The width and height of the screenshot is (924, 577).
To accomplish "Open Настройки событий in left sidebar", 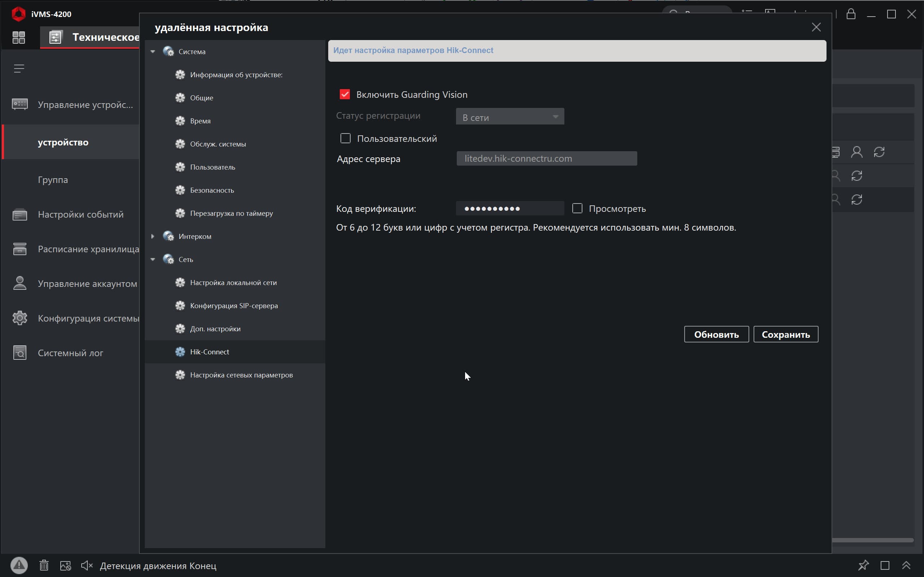I will pyautogui.click(x=81, y=214).
